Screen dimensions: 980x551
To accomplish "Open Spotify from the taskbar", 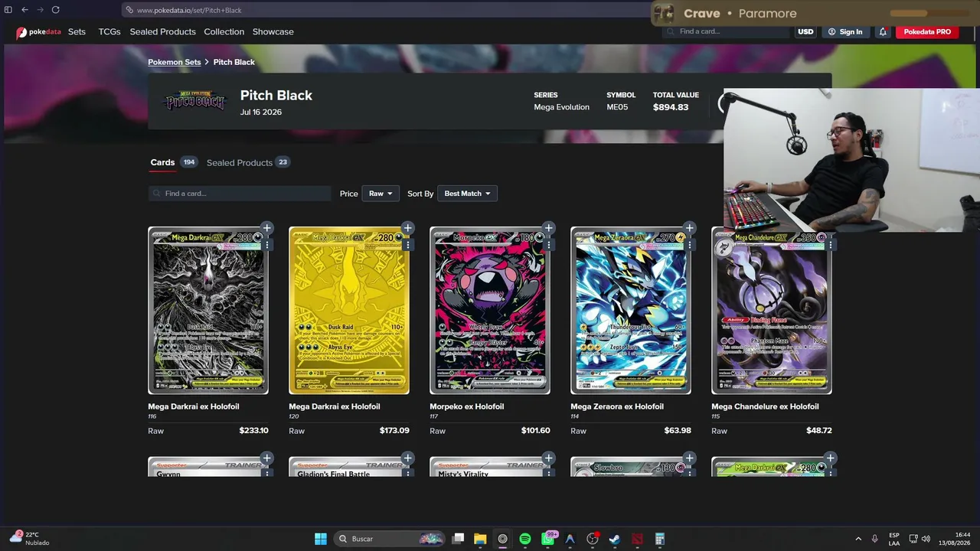I will click(525, 539).
